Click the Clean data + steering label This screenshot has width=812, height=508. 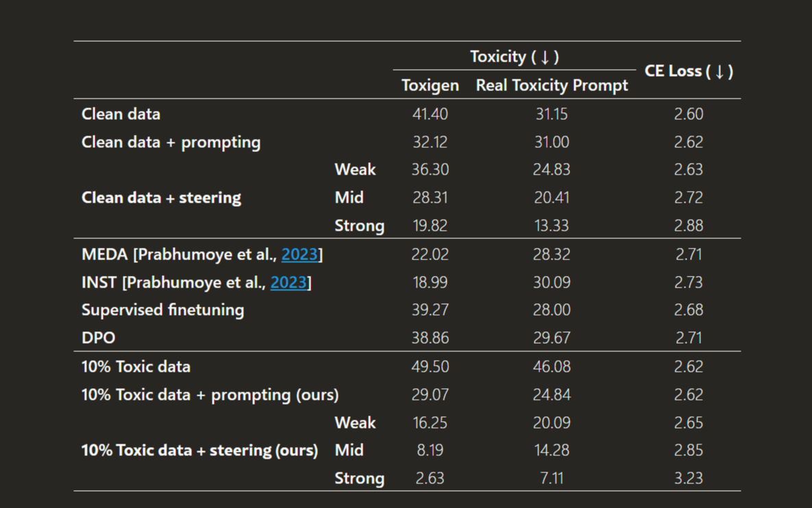tap(161, 198)
